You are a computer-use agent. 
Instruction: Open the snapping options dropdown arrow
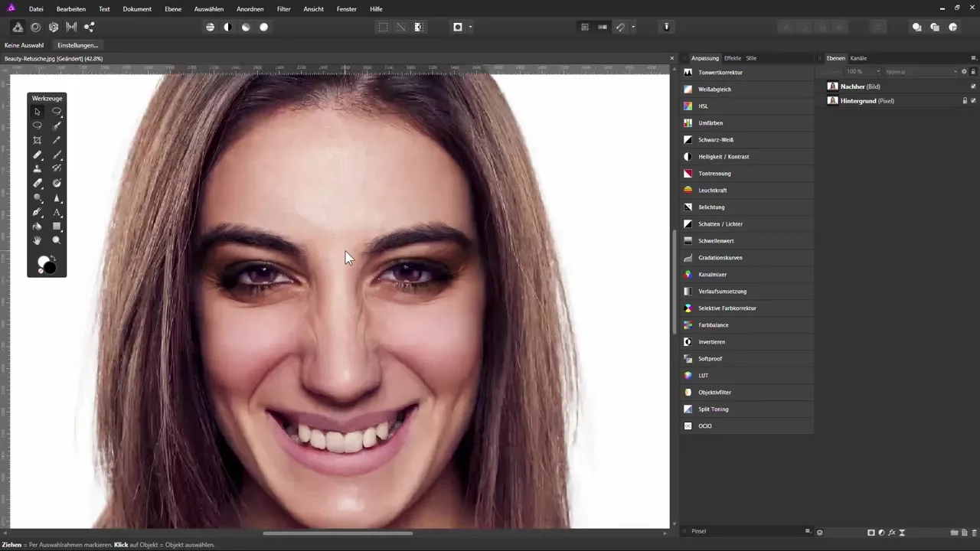point(633,27)
